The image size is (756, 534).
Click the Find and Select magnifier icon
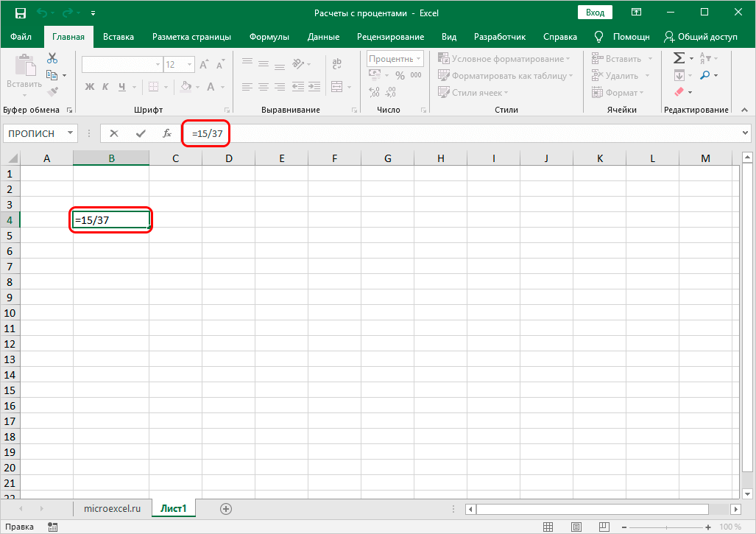[x=704, y=75]
